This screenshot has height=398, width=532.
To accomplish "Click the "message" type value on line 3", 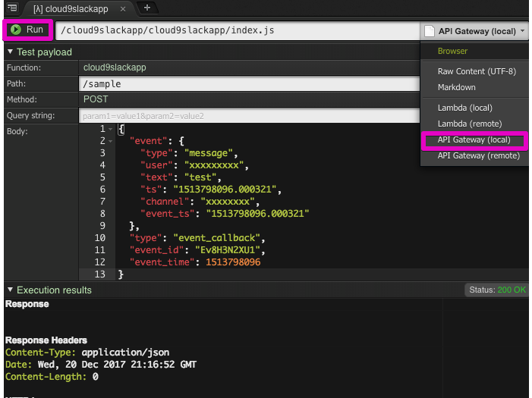I will coord(208,153).
